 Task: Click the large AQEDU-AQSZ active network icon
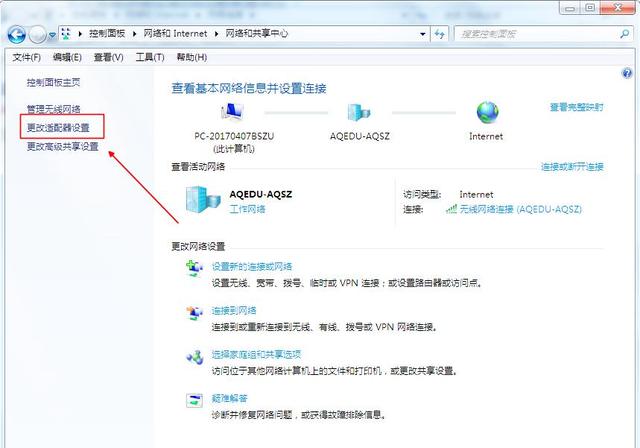[203, 200]
